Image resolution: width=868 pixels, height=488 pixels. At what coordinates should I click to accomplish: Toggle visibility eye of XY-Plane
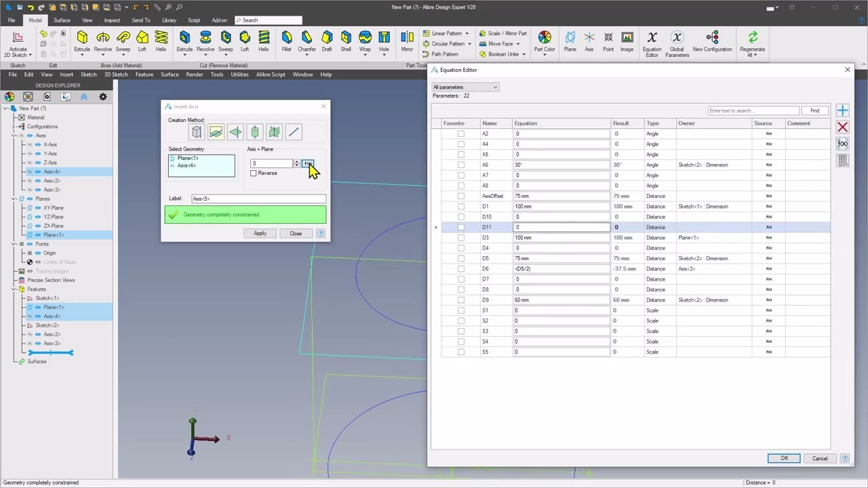click(38, 208)
